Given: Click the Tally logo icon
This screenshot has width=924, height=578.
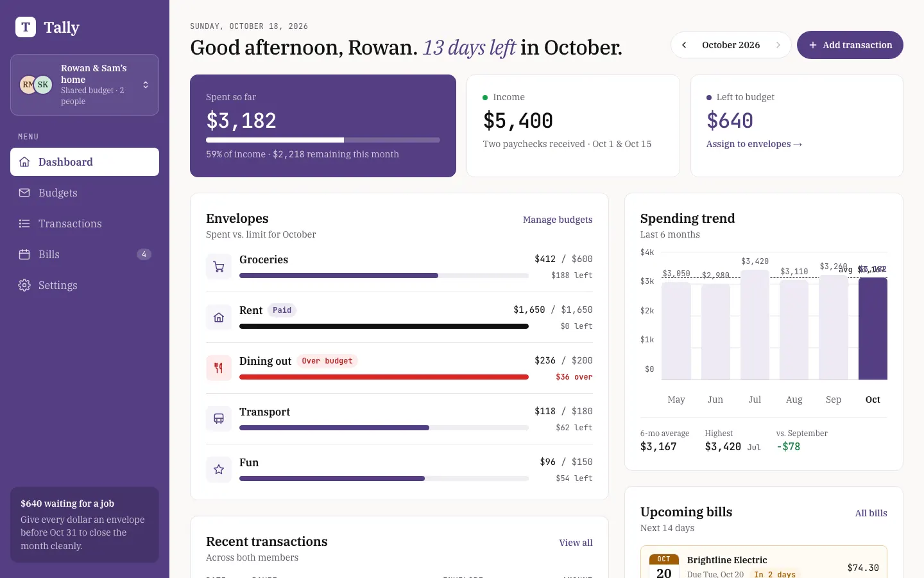Looking at the screenshot, I should [x=26, y=27].
